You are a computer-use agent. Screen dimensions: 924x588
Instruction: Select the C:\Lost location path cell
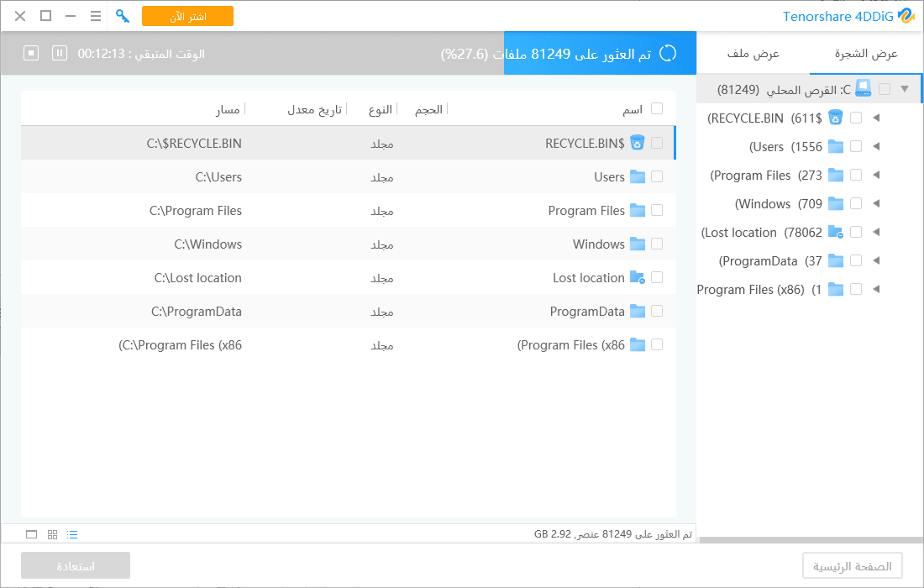(198, 277)
